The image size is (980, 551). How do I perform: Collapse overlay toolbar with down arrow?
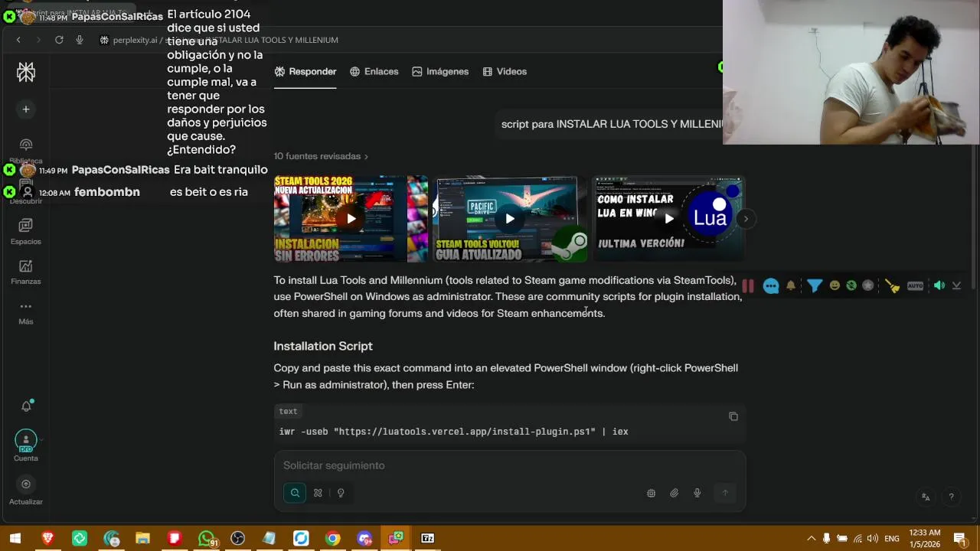[x=956, y=285]
